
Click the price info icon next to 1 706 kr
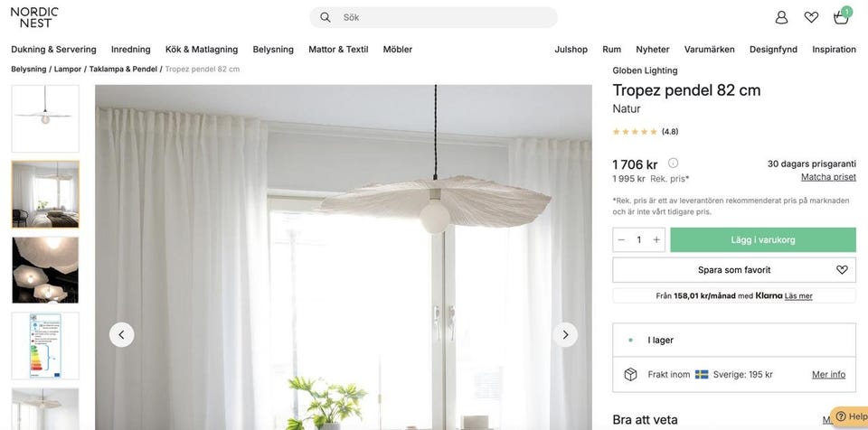point(673,163)
